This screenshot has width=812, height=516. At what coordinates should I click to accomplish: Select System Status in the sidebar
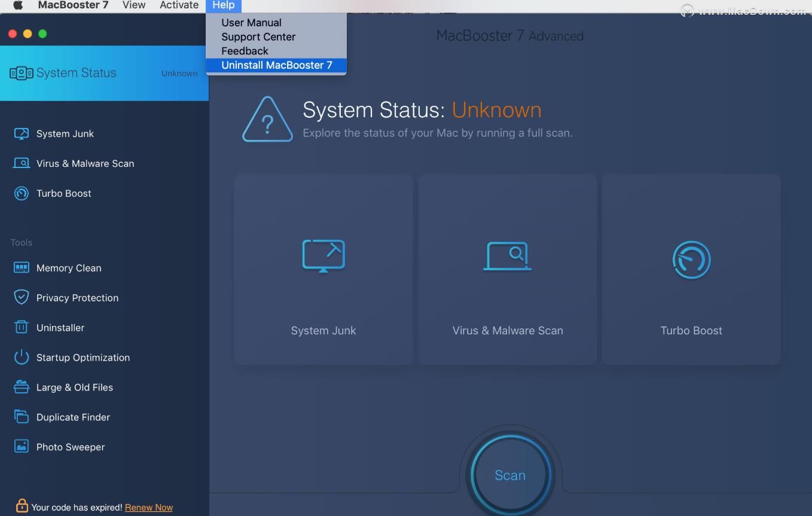[x=104, y=73]
